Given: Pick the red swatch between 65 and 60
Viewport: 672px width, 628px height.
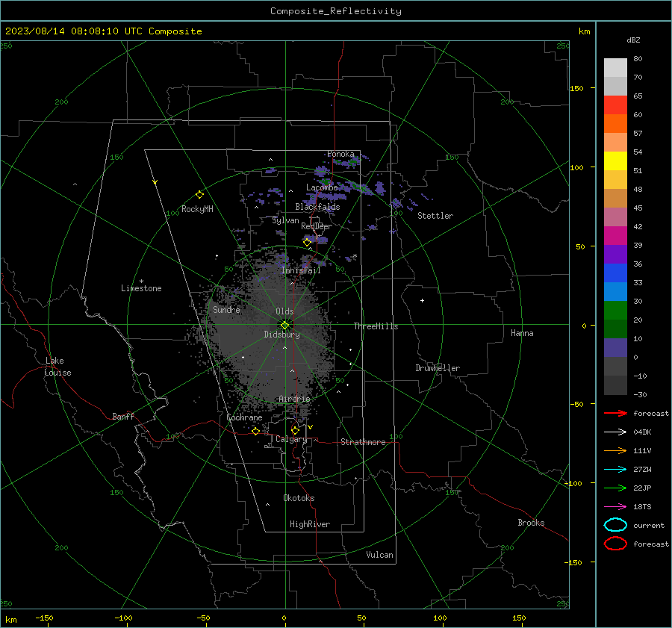Looking at the screenshot, I should point(615,105).
